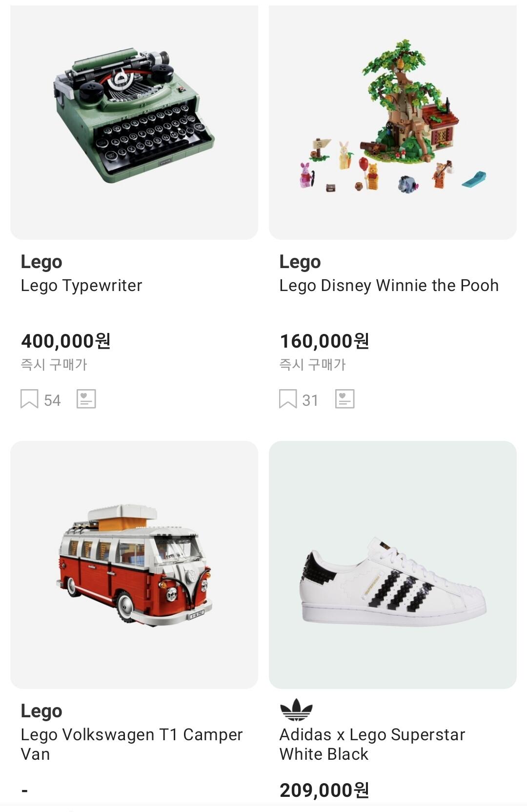Tap the Lego brand above Camper Van

(41, 711)
